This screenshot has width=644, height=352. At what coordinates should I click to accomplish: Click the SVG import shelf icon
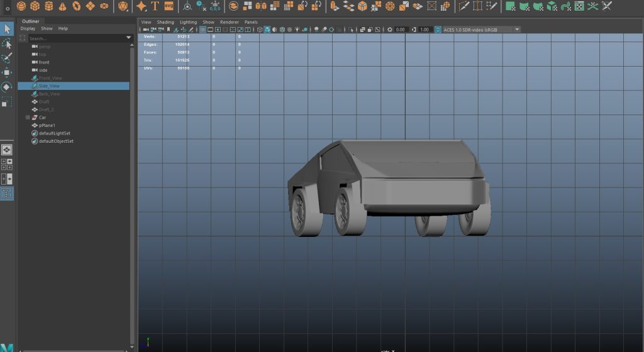169,6
